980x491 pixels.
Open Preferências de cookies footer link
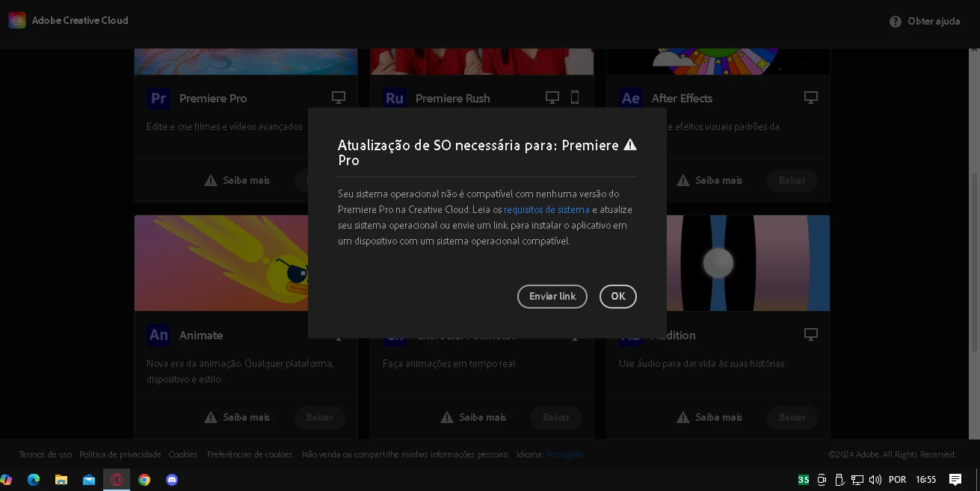pyautogui.click(x=250, y=454)
